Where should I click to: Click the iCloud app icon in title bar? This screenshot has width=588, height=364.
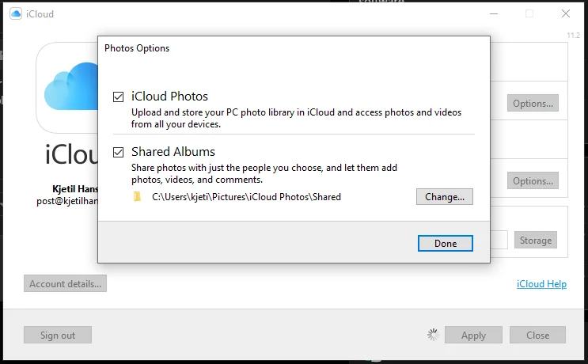16,14
